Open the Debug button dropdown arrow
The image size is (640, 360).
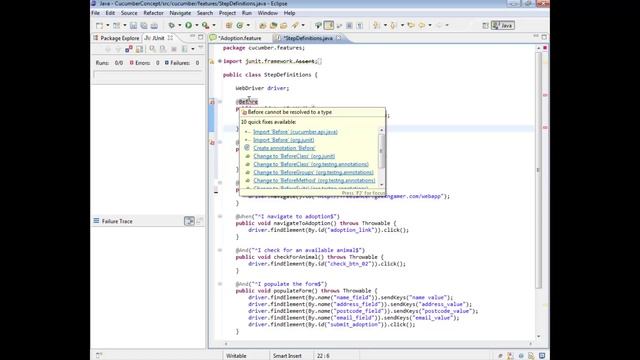[x=180, y=25]
